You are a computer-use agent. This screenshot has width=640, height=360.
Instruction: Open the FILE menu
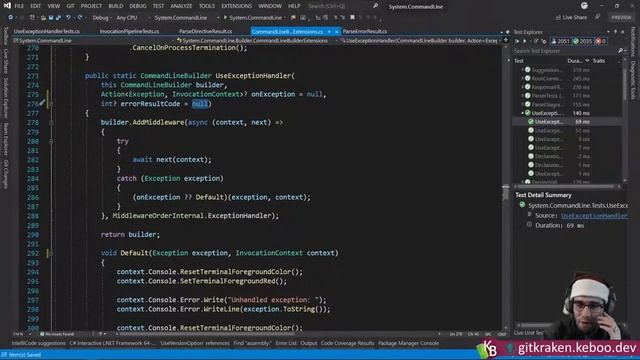19,6
